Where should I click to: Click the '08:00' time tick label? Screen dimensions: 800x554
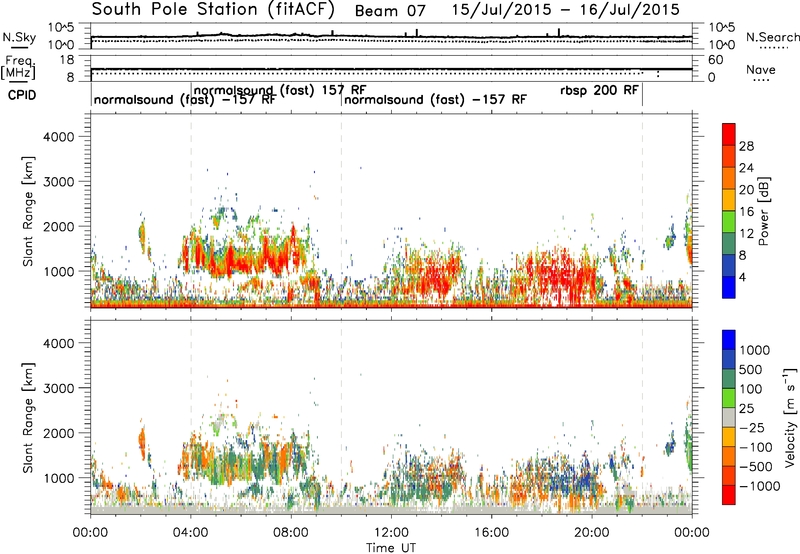[290, 533]
